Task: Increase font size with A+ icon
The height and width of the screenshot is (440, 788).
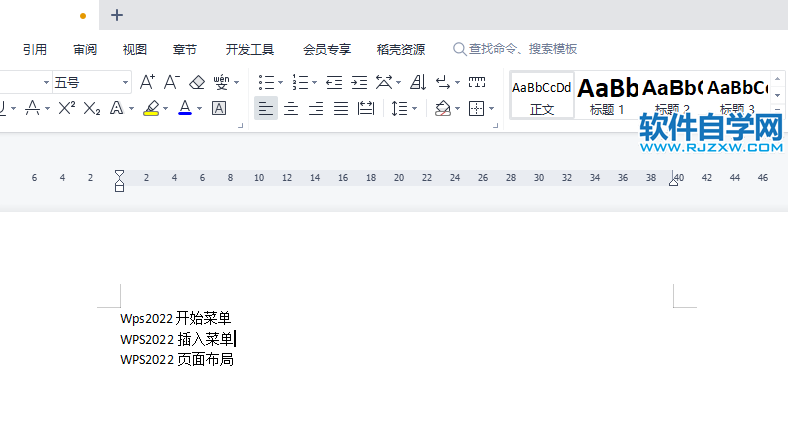Action: [147, 82]
